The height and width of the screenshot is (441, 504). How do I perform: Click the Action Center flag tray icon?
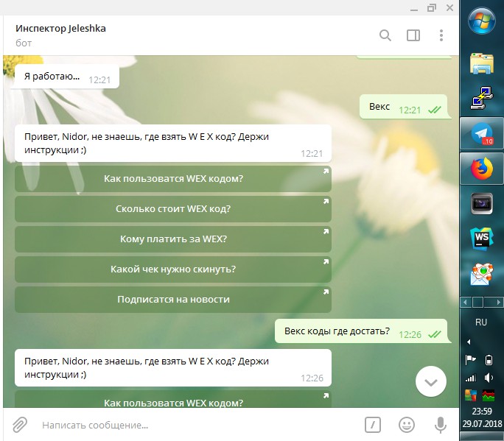[x=470, y=360]
